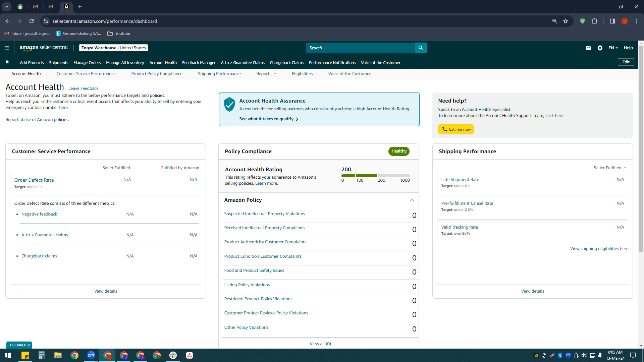The height and width of the screenshot is (362, 644).
Task: Open the Zoom app in the taskbar
Action: (x=91, y=355)
